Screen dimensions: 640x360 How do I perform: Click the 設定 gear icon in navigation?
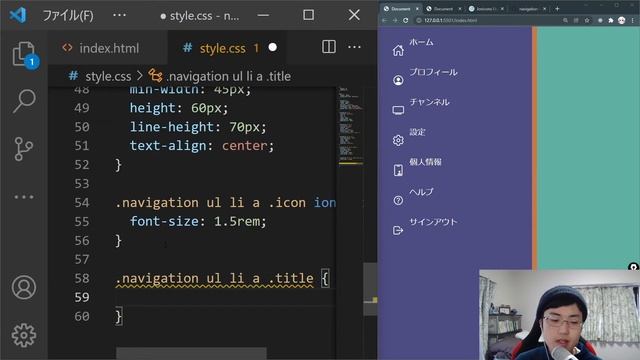pyautogui.click(x=398, y=140)
